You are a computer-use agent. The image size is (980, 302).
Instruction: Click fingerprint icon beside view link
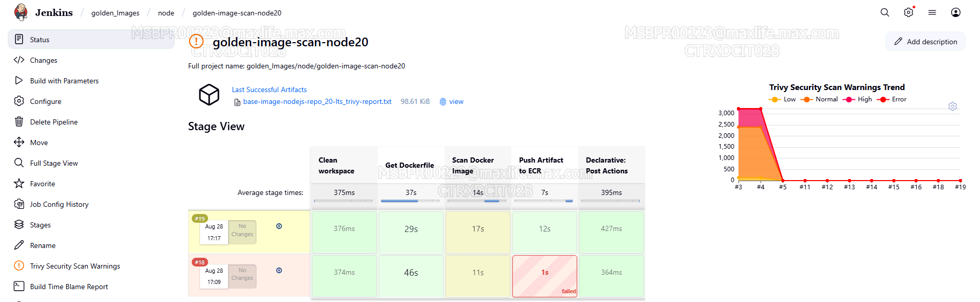442,102
